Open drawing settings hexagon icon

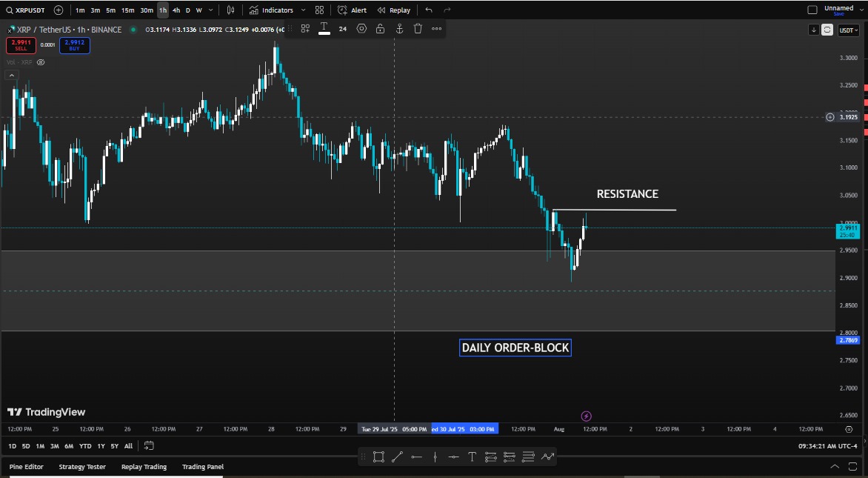361,28
